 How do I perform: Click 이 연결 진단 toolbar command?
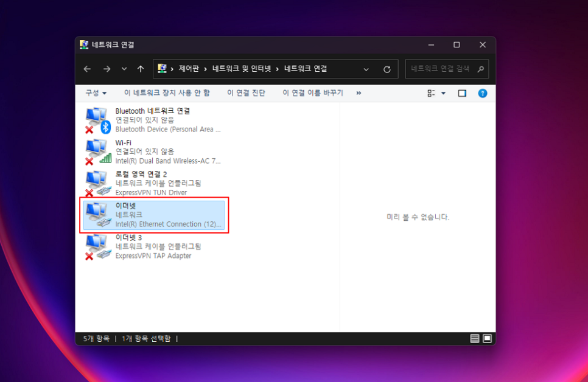[x=246, y=93]
